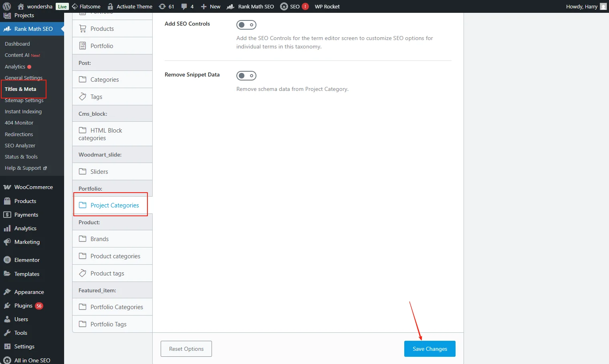Turn on the Remove Snippet Data toggle

point(246,76)
